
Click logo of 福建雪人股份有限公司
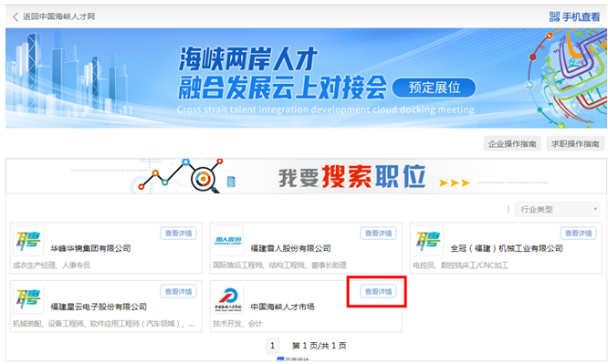tap(228, 240)
